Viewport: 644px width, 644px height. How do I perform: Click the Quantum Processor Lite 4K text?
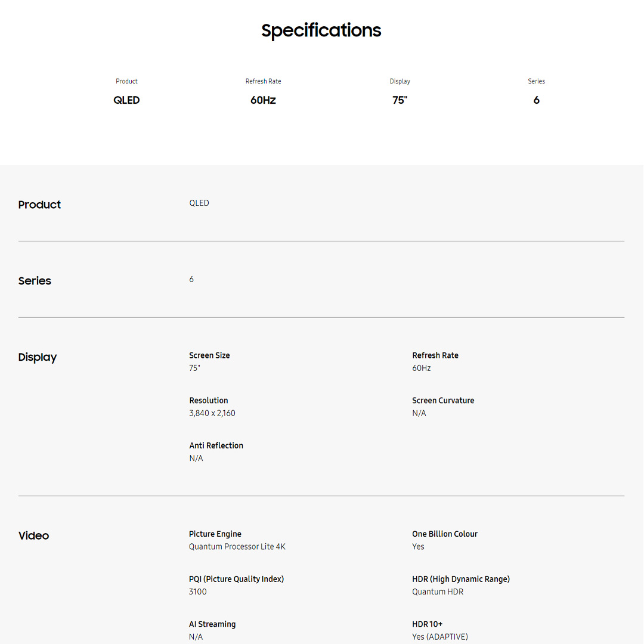pyautogui.click(x=237, y=547)
